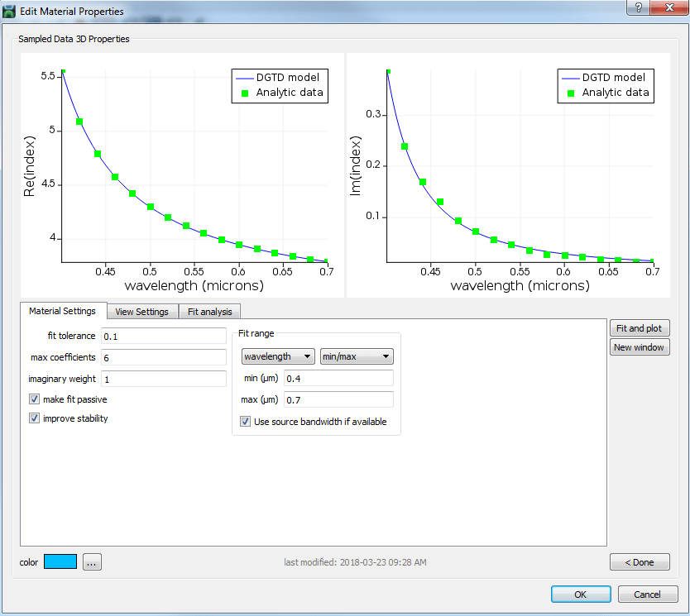The image size is (690, 616).
Task: Uncheck Use source bandwidth if available
Action: (x=246, y=421)
